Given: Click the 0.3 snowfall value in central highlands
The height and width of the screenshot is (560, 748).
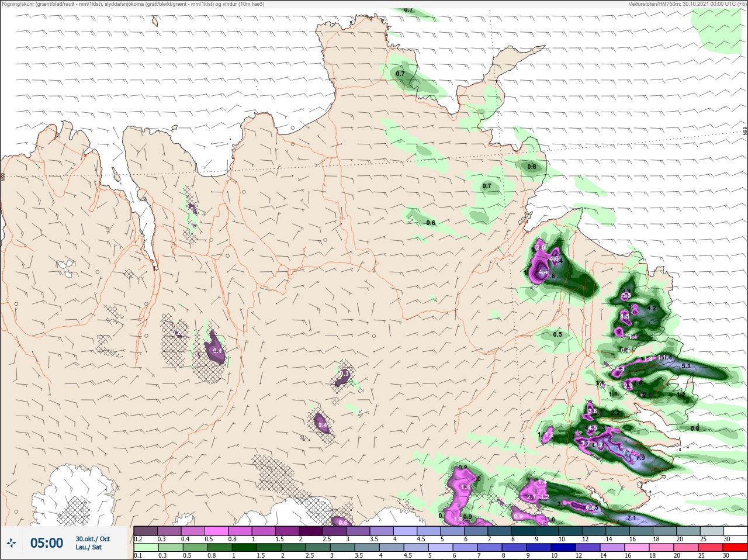Looking at the screenshot, I should click(344, 374).
